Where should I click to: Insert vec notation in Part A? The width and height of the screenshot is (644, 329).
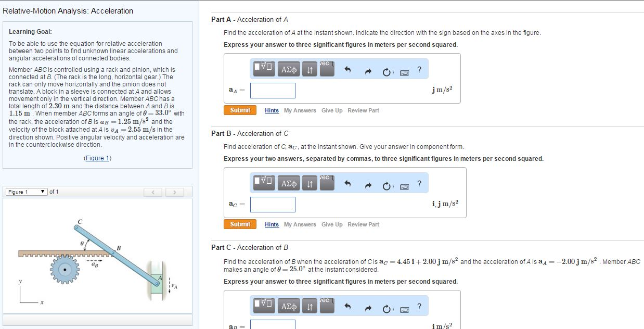[x=327, y=68]
